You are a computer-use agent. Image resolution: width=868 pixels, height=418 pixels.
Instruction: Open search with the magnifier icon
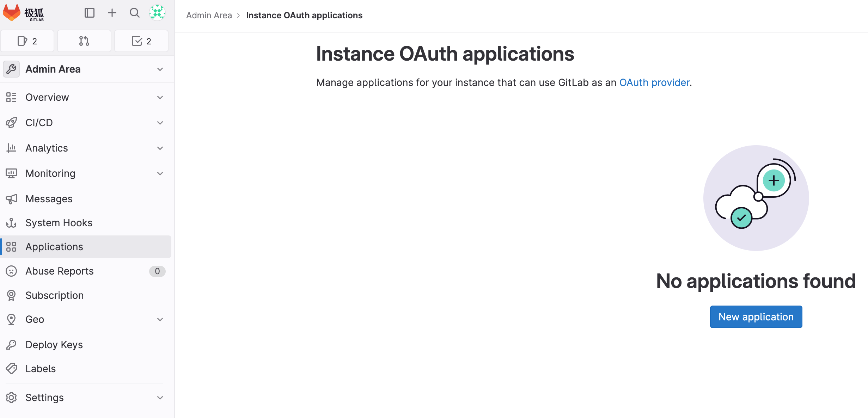(x=134, y=13)
